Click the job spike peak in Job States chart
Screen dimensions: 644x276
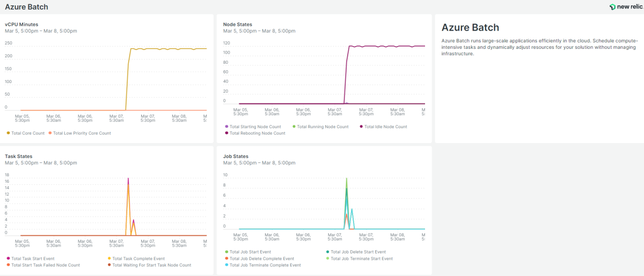click(x=347, y=179)
